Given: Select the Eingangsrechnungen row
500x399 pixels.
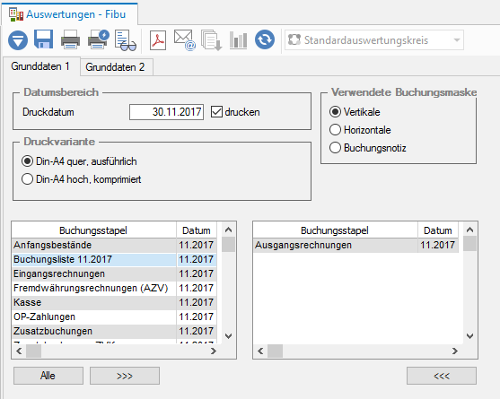Looking at the screenshot, I should pos(114,274).
